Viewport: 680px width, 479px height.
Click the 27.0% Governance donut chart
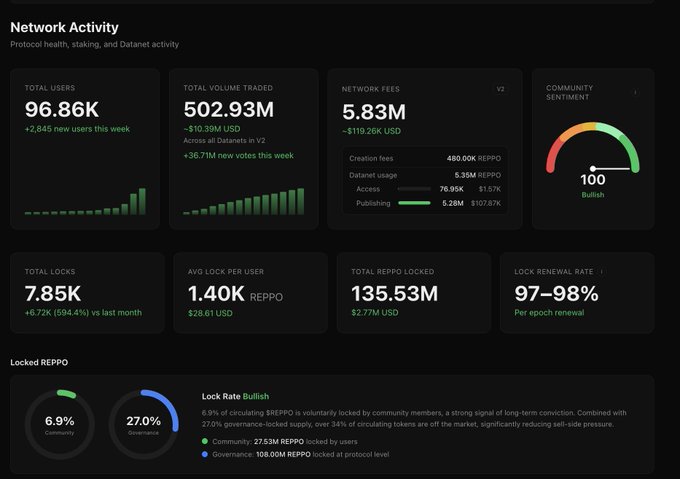pyautogui.click(x=144, y=425)
